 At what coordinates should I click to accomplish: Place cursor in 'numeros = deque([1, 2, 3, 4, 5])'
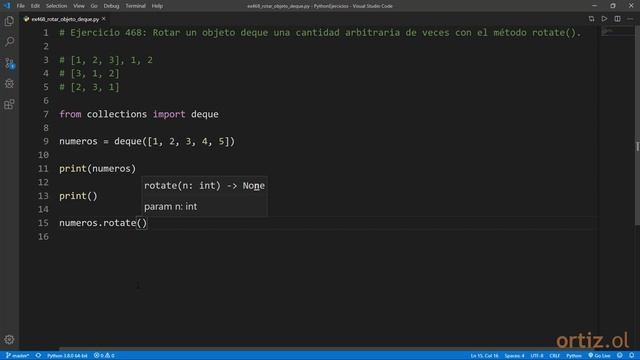point(147,141)
